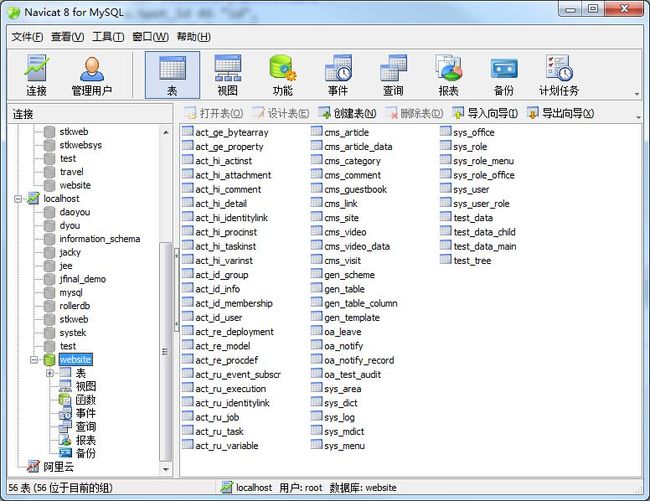
Task: Click the sys_office table icon
Action: click(446, 131)
